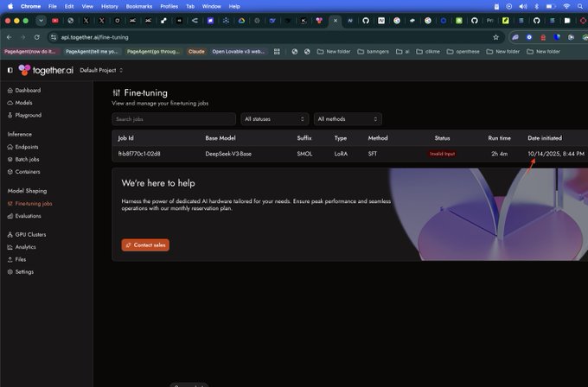
Task: Click the Job Id column header
Action: (x=125, y=138)
